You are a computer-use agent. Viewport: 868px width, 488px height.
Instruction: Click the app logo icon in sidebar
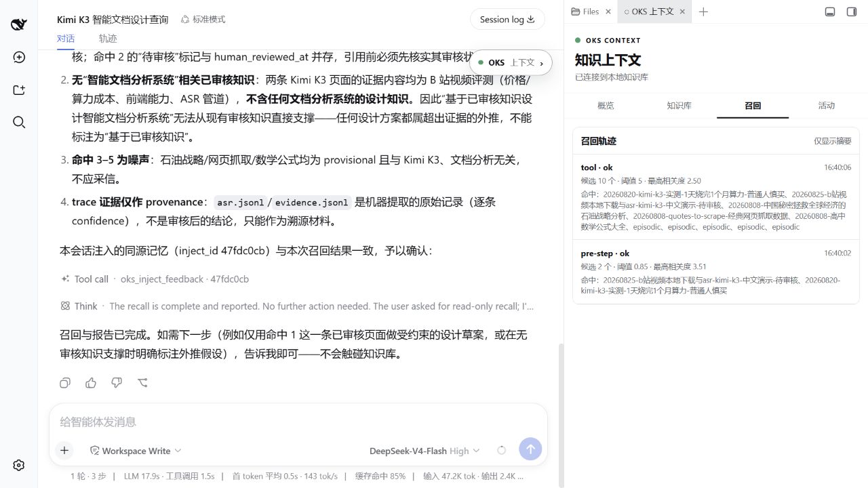tap(19, 25)
